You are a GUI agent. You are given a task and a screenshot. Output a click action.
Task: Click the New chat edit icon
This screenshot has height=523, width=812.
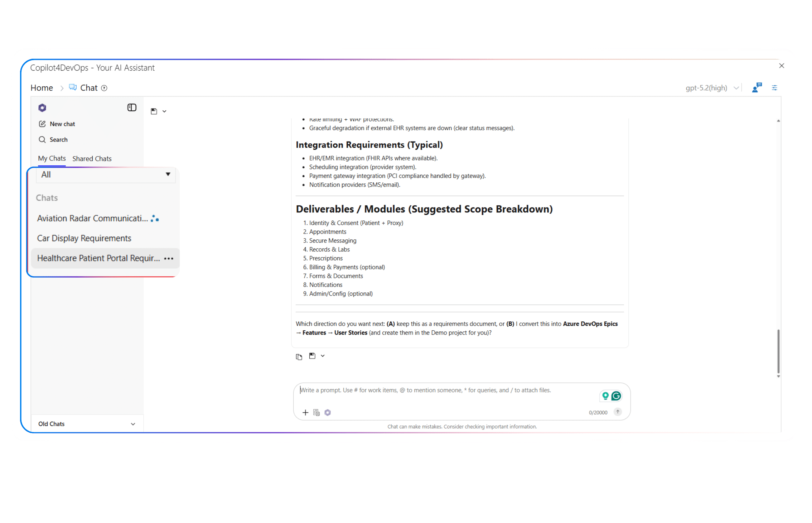coord(42,124)
